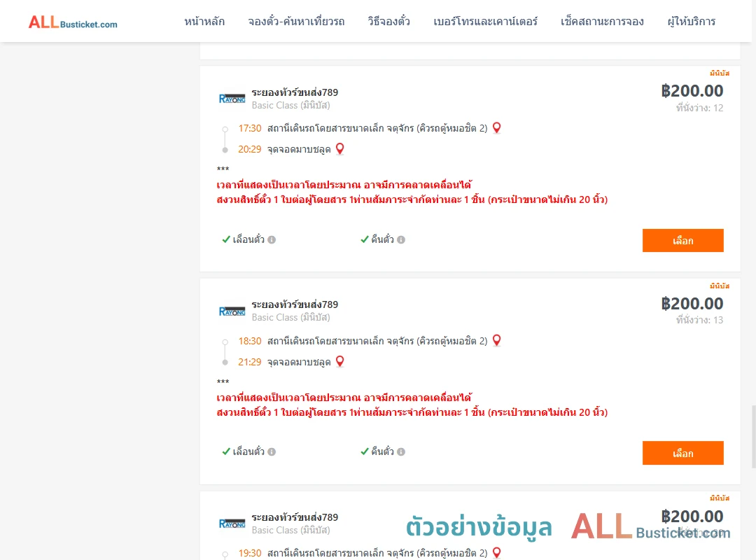Open เช็คสถานะการจอง menu item
The image size is (756, 560).
pos(602,22)
